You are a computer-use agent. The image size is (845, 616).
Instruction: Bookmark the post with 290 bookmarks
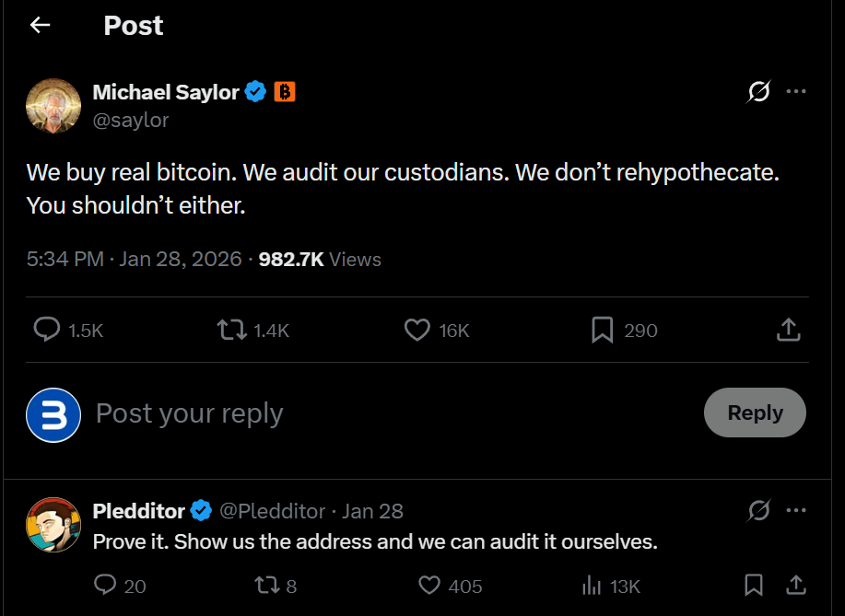pyautogui.click(x=602, y=330)
